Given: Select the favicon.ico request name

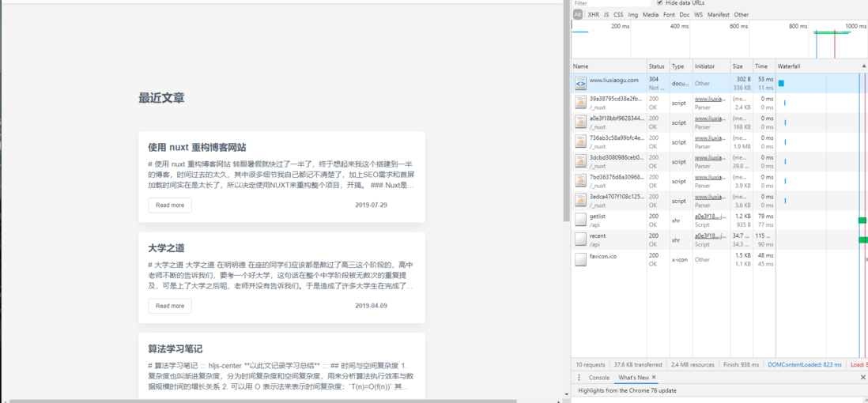Looking at the screenshot, I should [x=602, y=255].
